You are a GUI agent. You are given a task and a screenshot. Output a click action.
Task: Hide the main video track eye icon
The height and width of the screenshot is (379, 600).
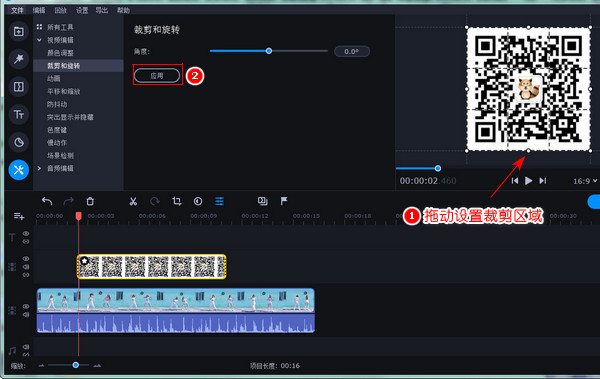pos(26,306)
